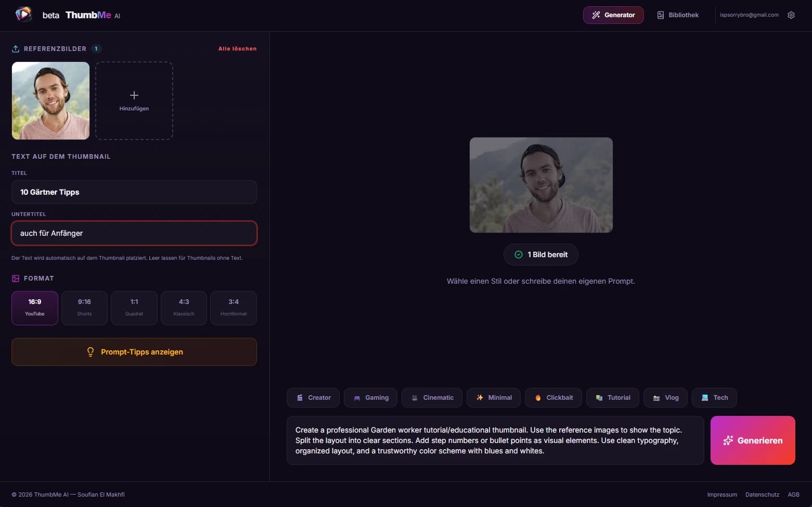Edit the prompt text field
The height and width of the screenshot is (507, 812).
(494, 440)
